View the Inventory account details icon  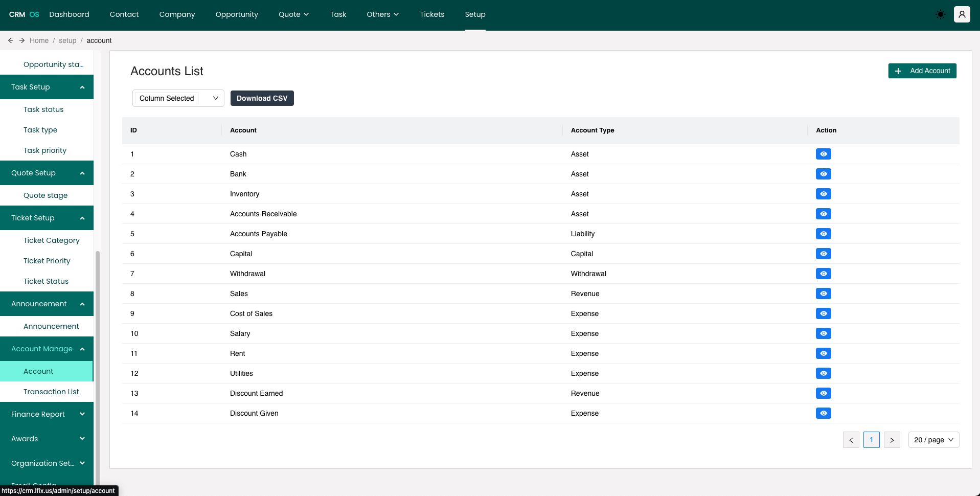point(823,194)
